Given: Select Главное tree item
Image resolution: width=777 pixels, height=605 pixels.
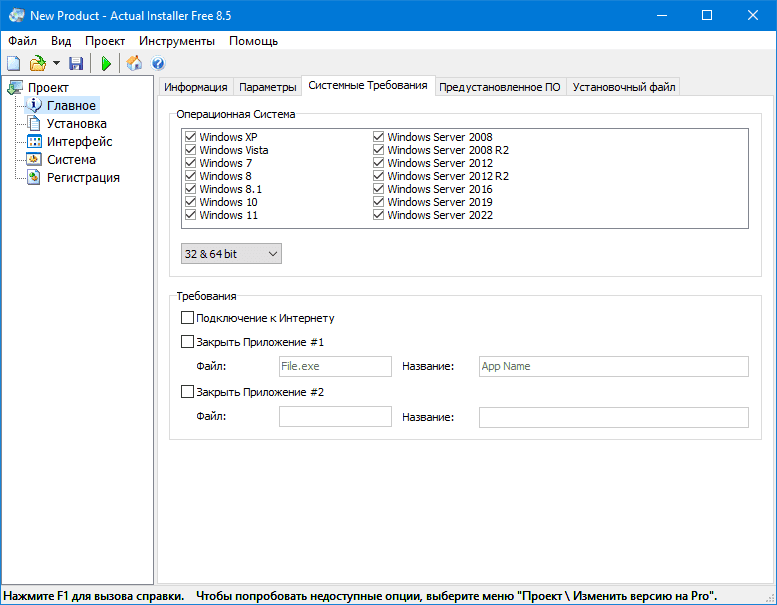Looking at the screenshot, I should pos(71,106).
